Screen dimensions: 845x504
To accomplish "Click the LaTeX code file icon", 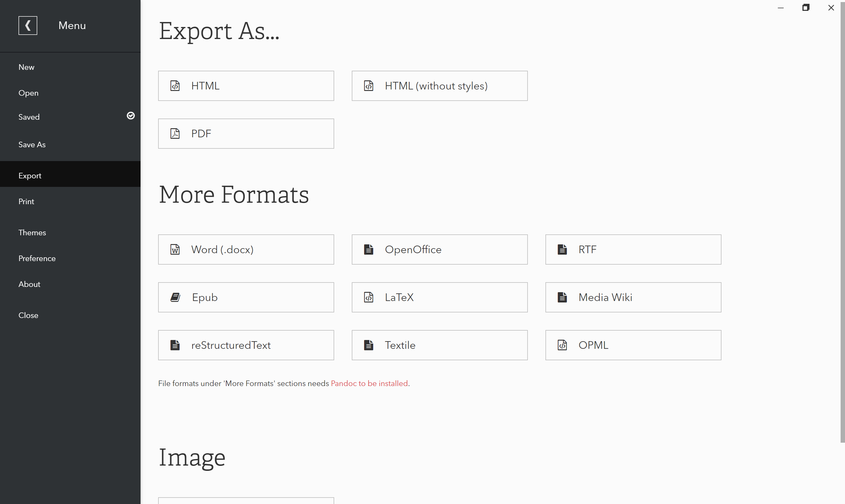I will coord(369,297).
